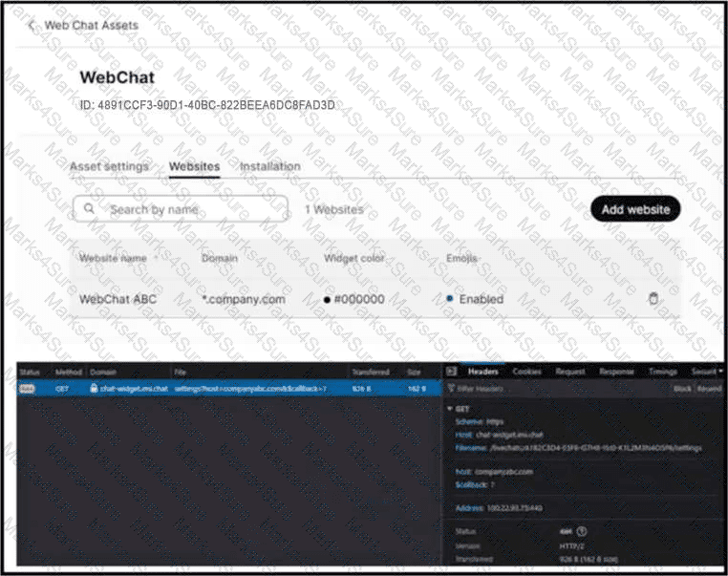Sort by Website name column arrow
The height and width of the screenshot is (576, 728).
156,258
